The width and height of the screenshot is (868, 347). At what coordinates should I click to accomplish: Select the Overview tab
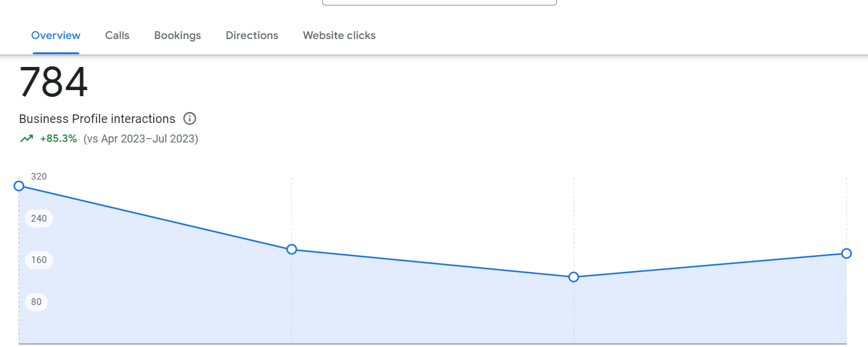point(55,35)
